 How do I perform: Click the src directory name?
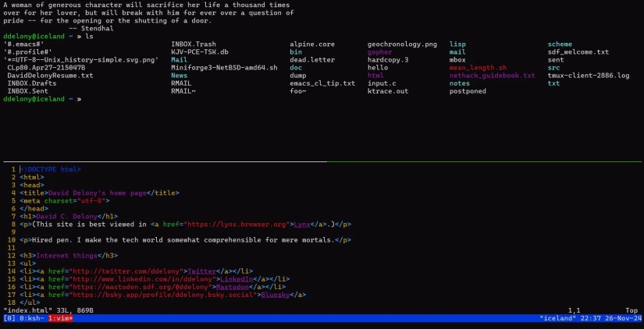553,68
